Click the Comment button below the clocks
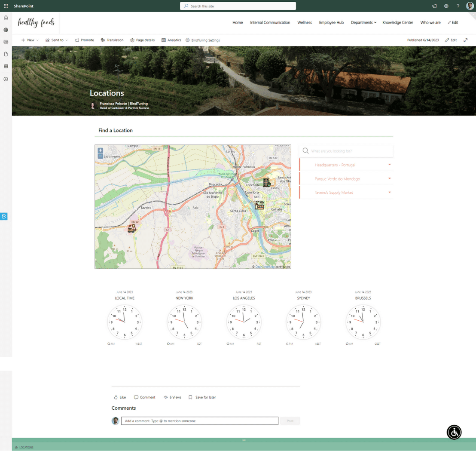The width and height of the screenshot is (476, 451). click(x=144, y=397)
